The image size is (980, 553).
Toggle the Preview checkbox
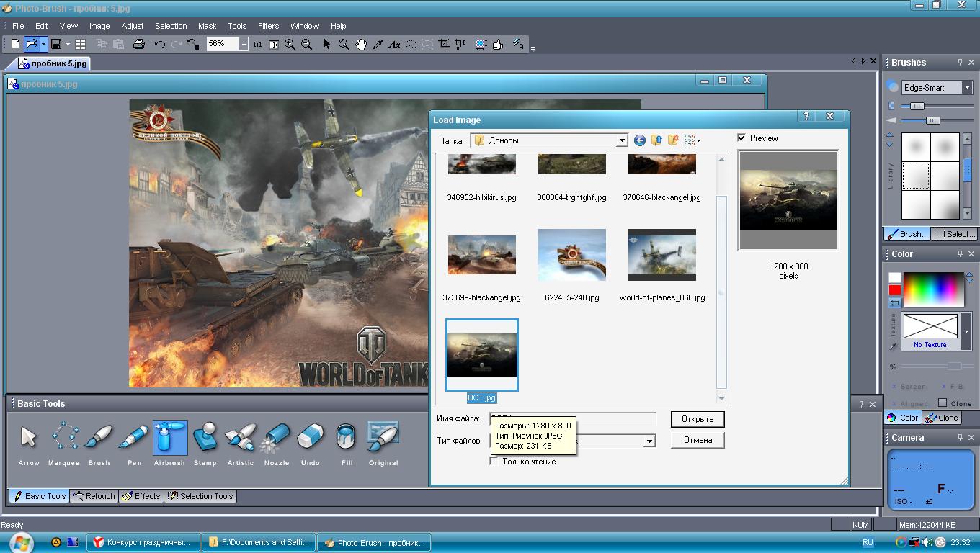point(741,138)
